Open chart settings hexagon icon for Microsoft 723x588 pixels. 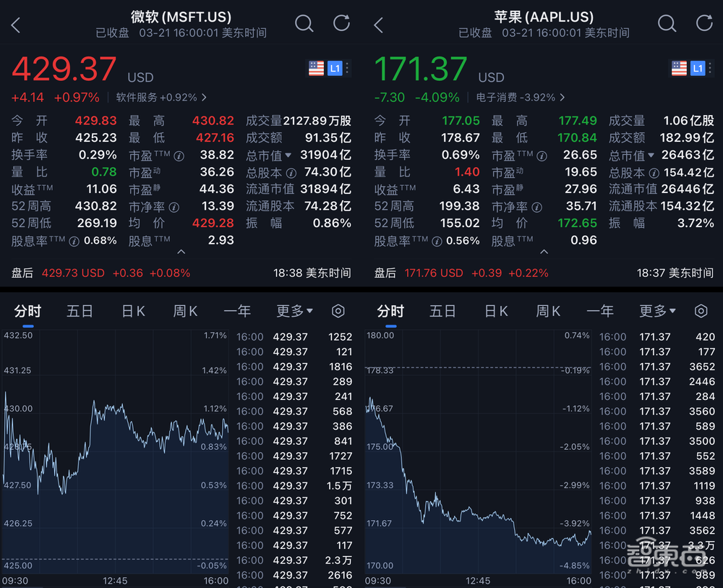338,311
